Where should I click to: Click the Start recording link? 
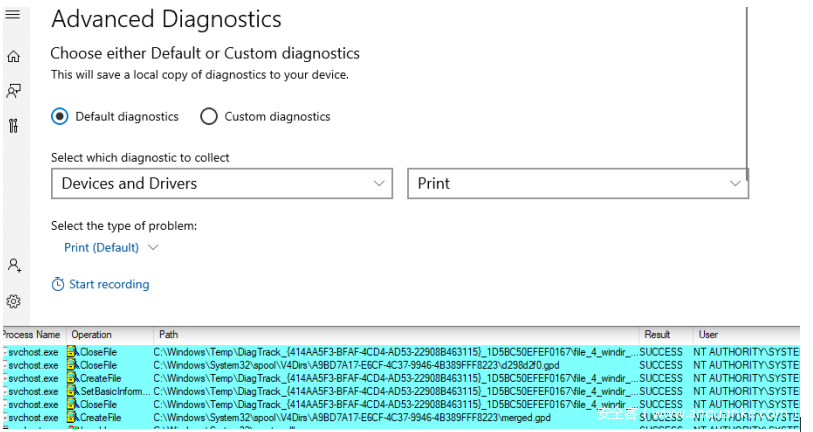[109, 285]
